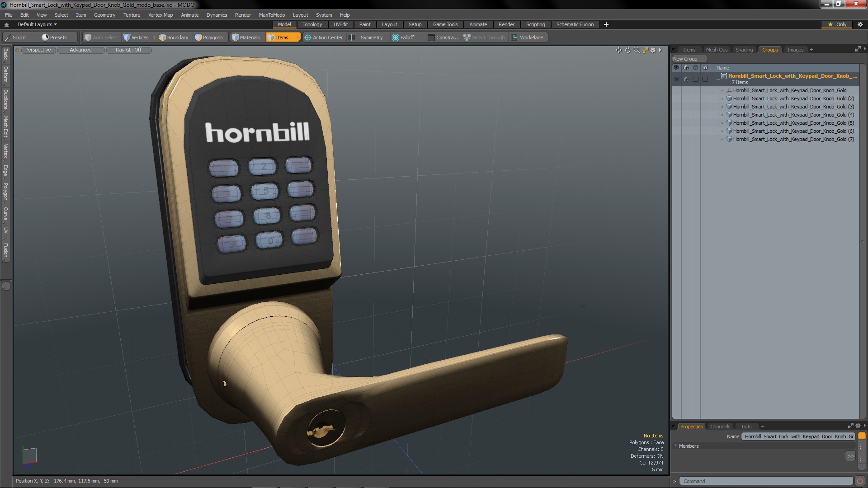868x488 pixels.
Task: Open the Vertex Map menu
Action: [160, 15]
